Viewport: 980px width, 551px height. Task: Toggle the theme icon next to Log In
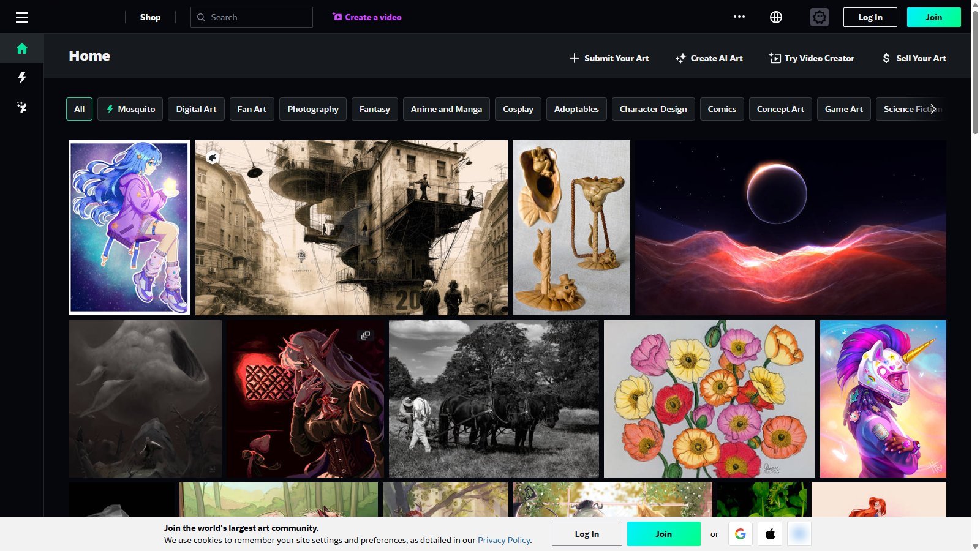(x=820, y=17)
